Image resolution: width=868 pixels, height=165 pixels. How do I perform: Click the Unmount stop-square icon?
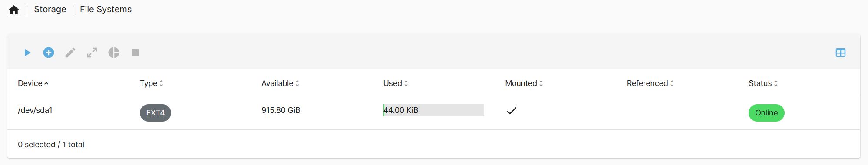[x=135, y=53]
